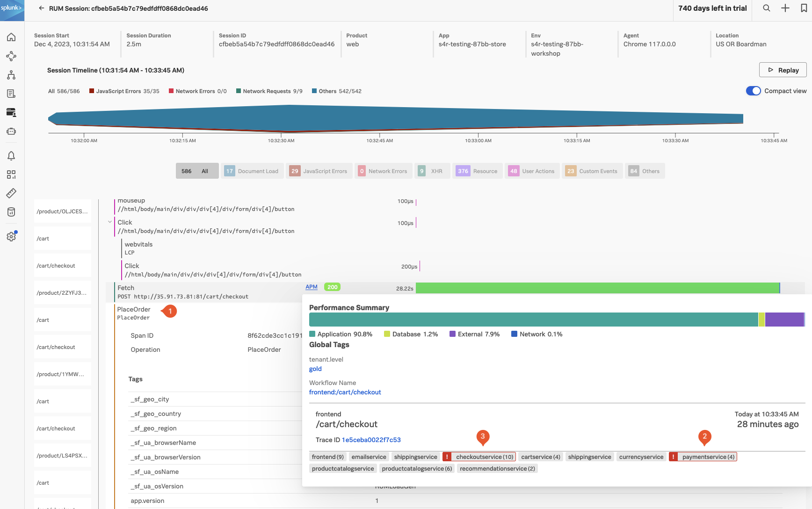This screenshot has height=509, width=812.
Task: Click the Replay button
Action: (783, 70)
